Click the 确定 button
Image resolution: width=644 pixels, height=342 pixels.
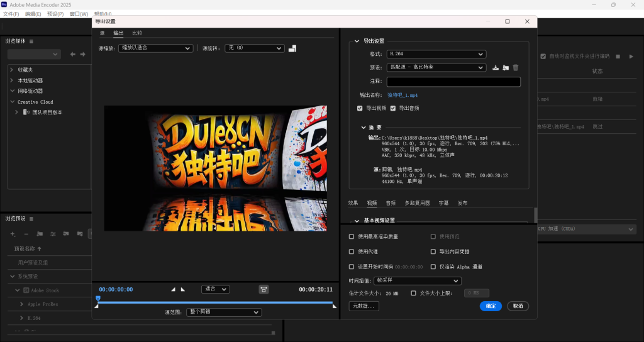(x=490, y=306)
